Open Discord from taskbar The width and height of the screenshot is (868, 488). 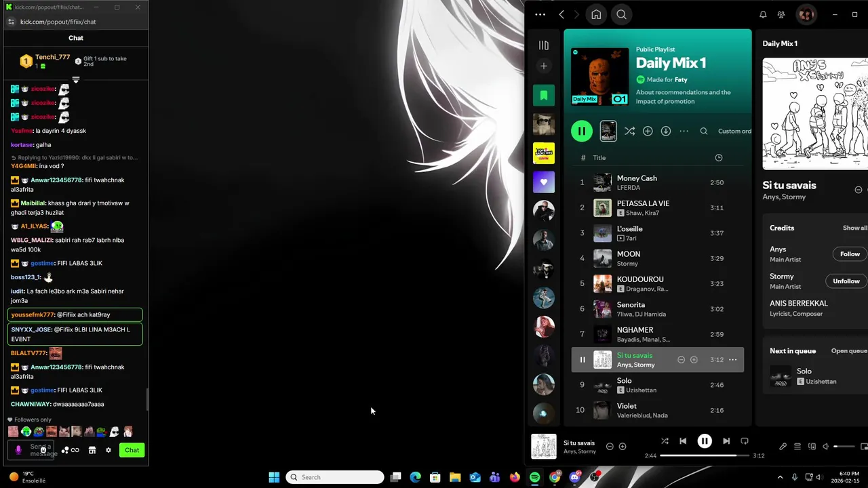pyautogui.click(x=575, y=477)
